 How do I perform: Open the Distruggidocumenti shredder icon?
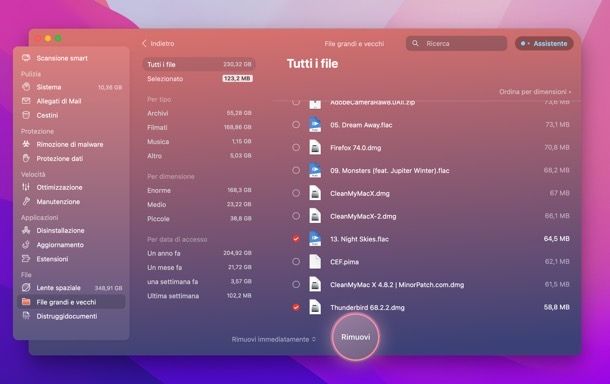26,316
